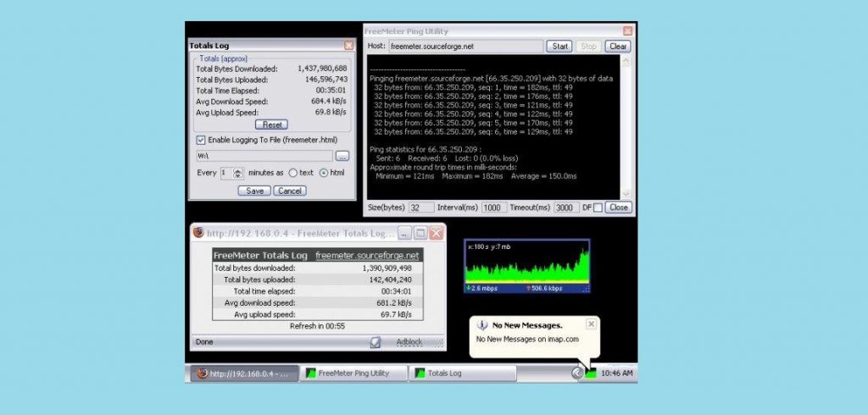Click Save in Totals Log
Screen dimensions: 868x415
coord(254,191)
